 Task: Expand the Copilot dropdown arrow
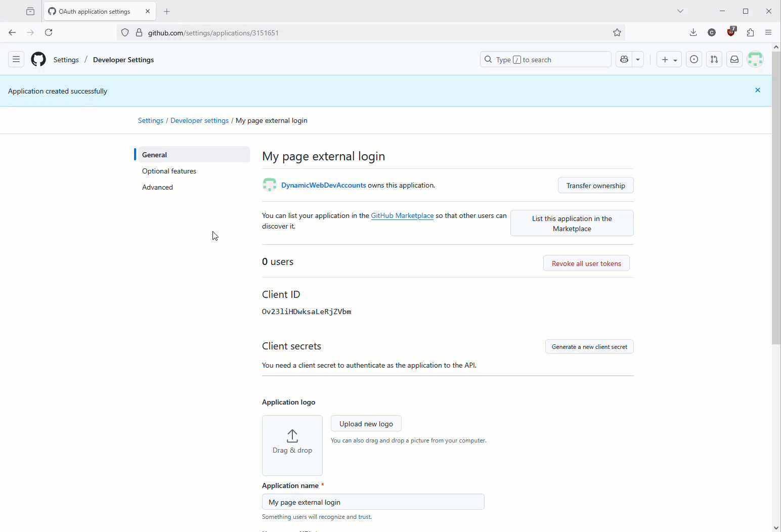coord(637,59)
